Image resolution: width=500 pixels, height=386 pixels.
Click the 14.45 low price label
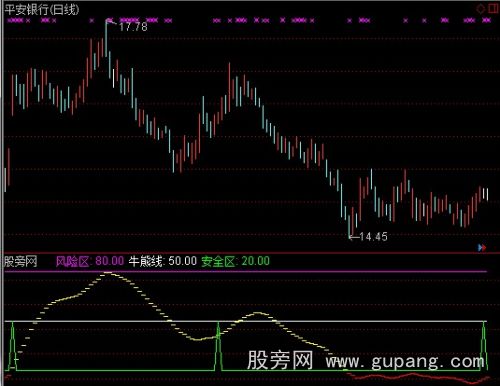pyautogui.click(x=373, y=237)
